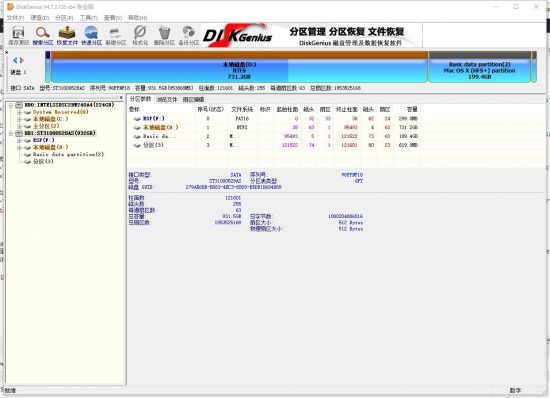Select 分区(3) row in partition table
The image size is (550, 398).
click(x=274, y=145)
